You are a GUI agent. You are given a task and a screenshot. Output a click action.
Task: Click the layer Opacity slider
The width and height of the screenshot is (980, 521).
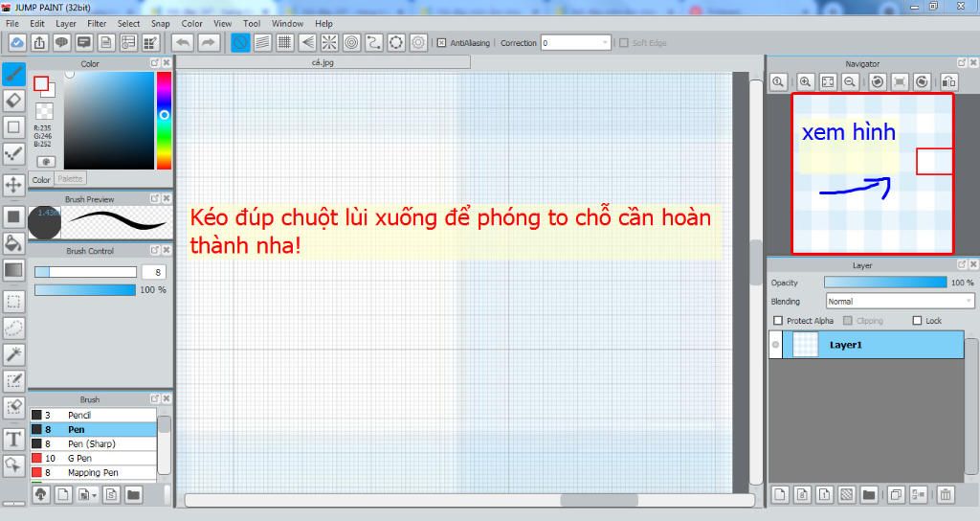[885, 283]
